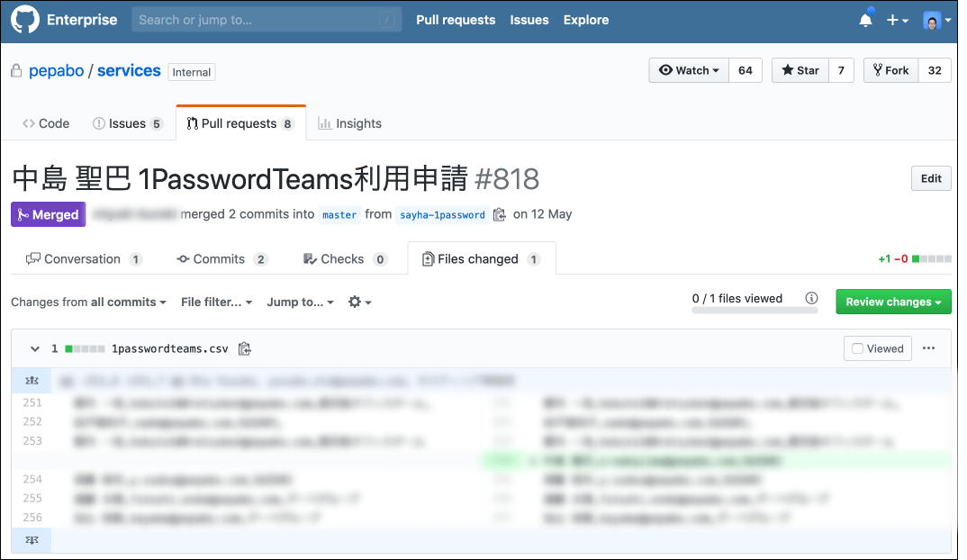The width and height of the screenshot is (967, 560).
Task: Open the file options ellipsis menu
Action: [929, 348]
